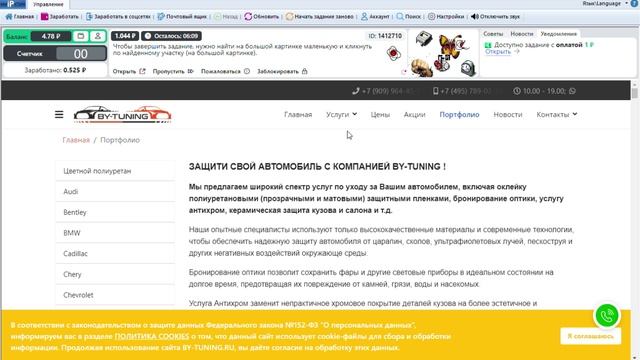Expand the Услуги dropdown menu
The width and height of the screenshot is (640, 360).
click(x=341, y=115)
